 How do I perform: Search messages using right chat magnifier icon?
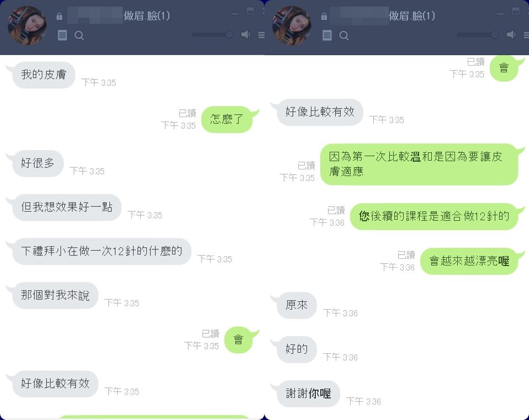point(344,35)
